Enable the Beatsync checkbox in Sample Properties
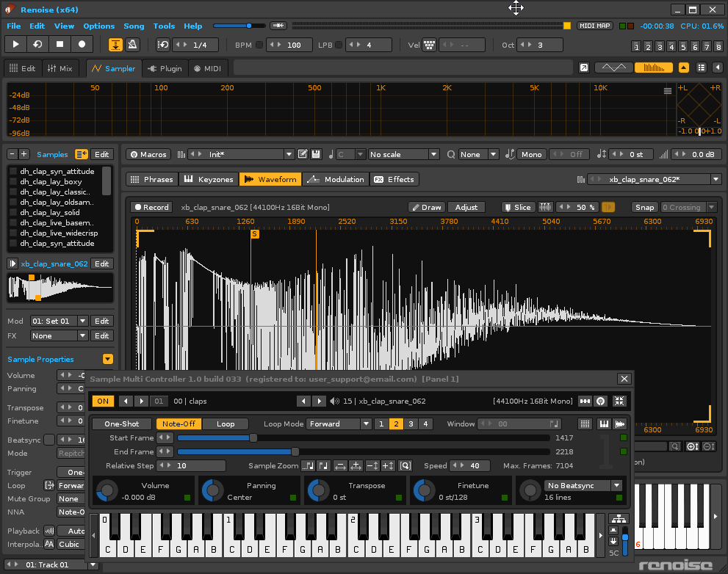The height and width of the screenshot is (574, 728). pyautogui.click(x=48, y=440)
